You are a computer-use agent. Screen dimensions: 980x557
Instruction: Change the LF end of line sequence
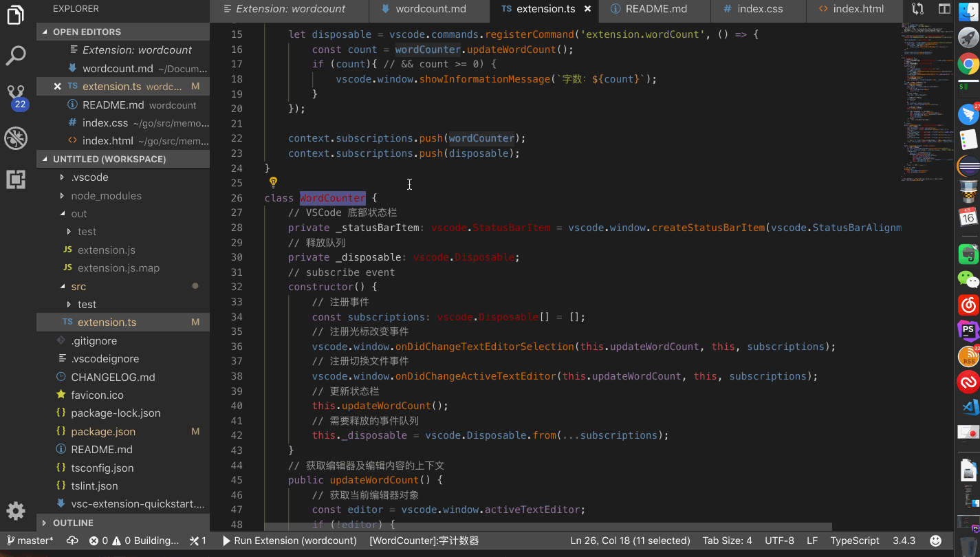[x=812, y=540]
